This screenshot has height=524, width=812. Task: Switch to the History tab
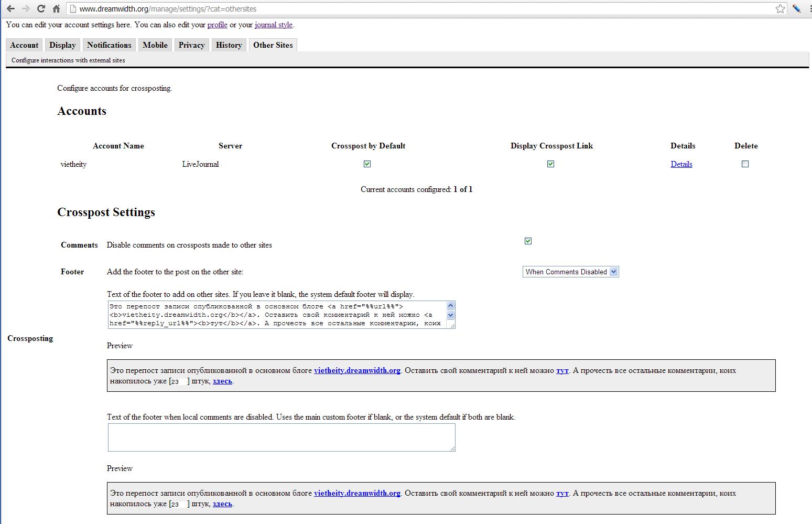coord(229,45)
